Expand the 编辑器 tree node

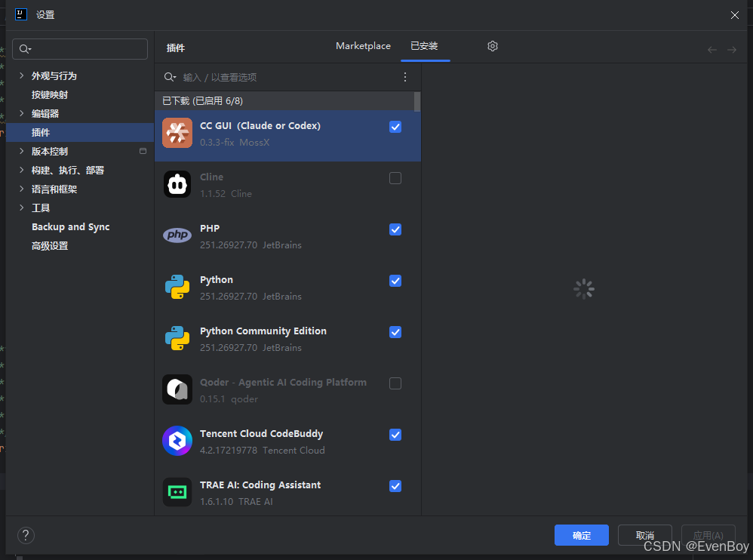22,113
